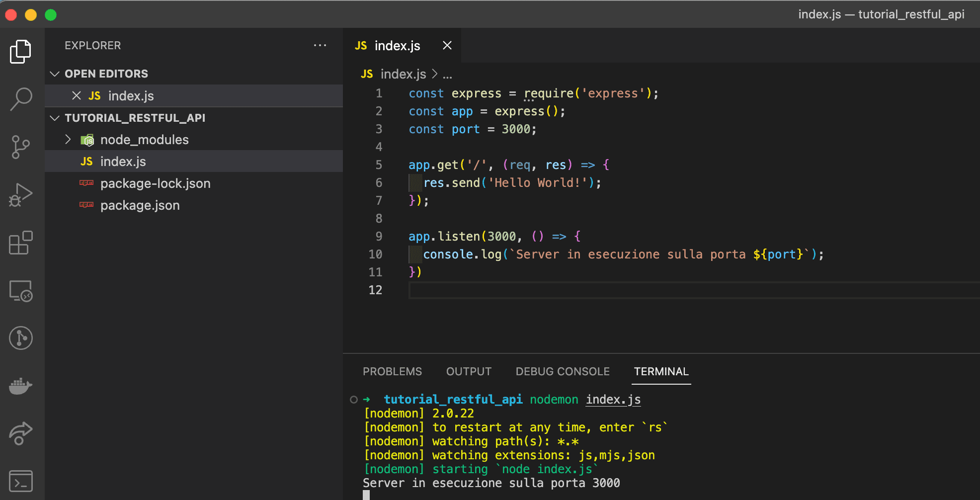Place cursor on empty line 12

[694, 290]
